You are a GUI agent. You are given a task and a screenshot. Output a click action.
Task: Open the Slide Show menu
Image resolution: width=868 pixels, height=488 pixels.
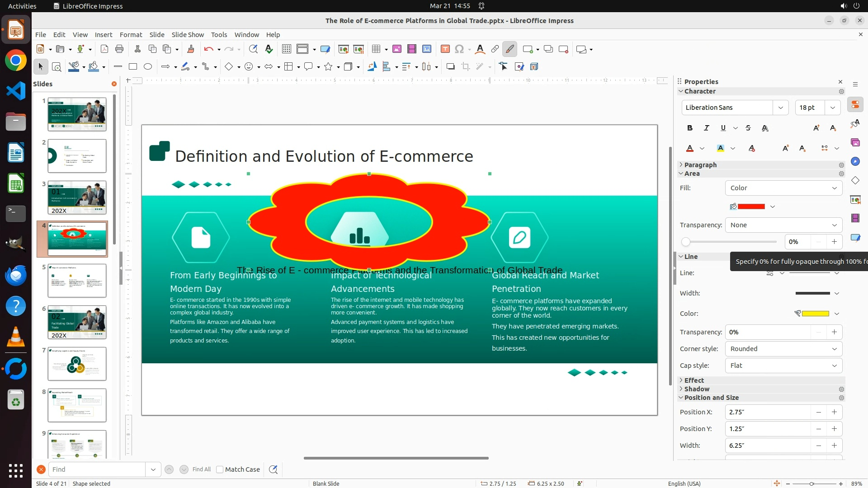coord(188,34)
